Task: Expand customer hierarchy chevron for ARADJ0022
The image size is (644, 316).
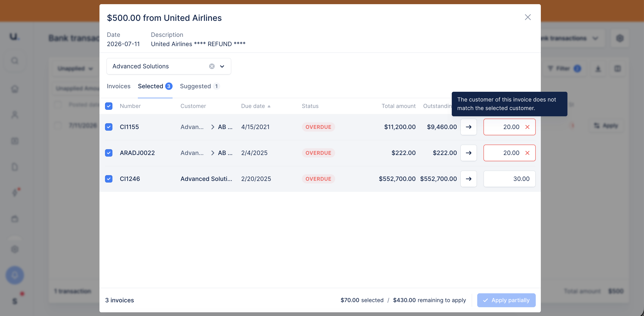Action: tap(213, 153)
